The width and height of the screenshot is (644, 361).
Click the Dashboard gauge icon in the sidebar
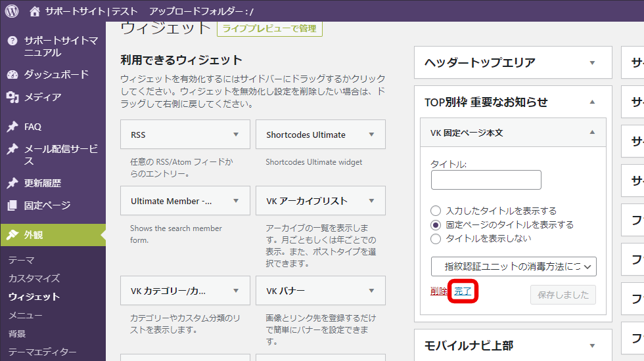(12, 74)
